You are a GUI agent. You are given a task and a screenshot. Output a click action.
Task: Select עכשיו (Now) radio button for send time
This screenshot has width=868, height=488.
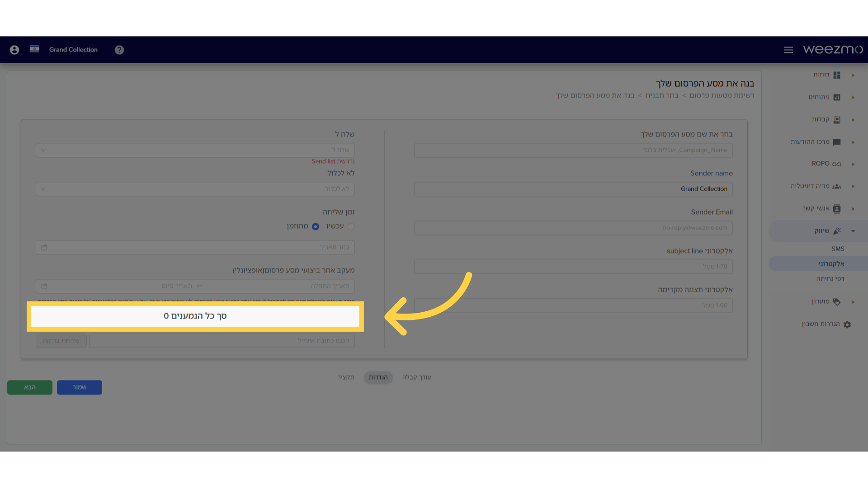tap(351, 226)
